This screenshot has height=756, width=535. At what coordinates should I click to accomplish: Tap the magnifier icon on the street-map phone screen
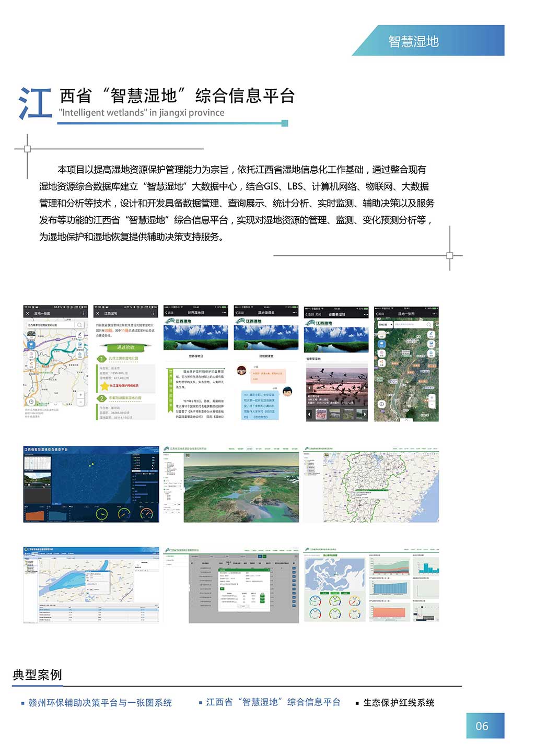pyautogui.click(x=79, y=325)
